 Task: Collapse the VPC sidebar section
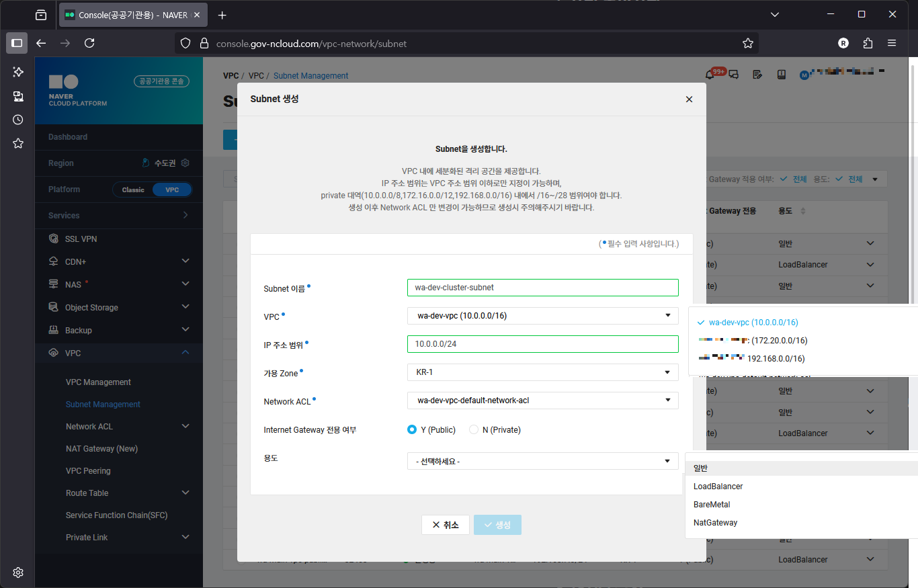[x=185, y=353]
